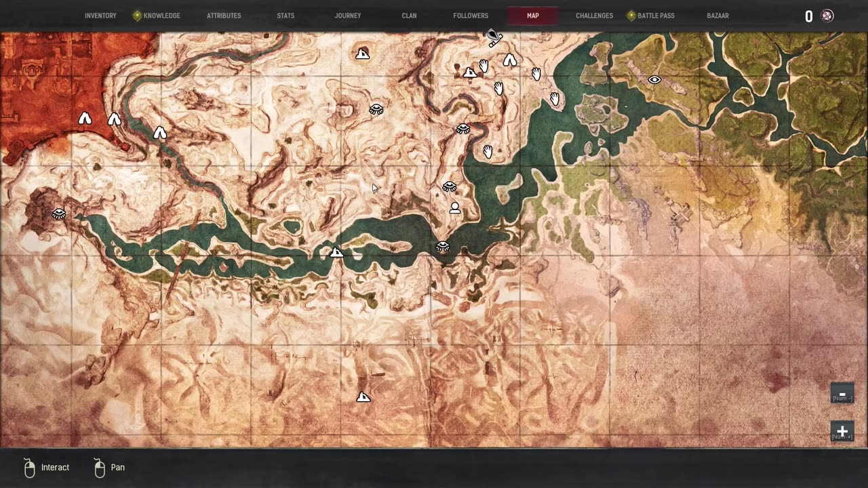Click the ruins triangle marker on the riverbank
The image size is (868, 488).
(x=336, y=253)
